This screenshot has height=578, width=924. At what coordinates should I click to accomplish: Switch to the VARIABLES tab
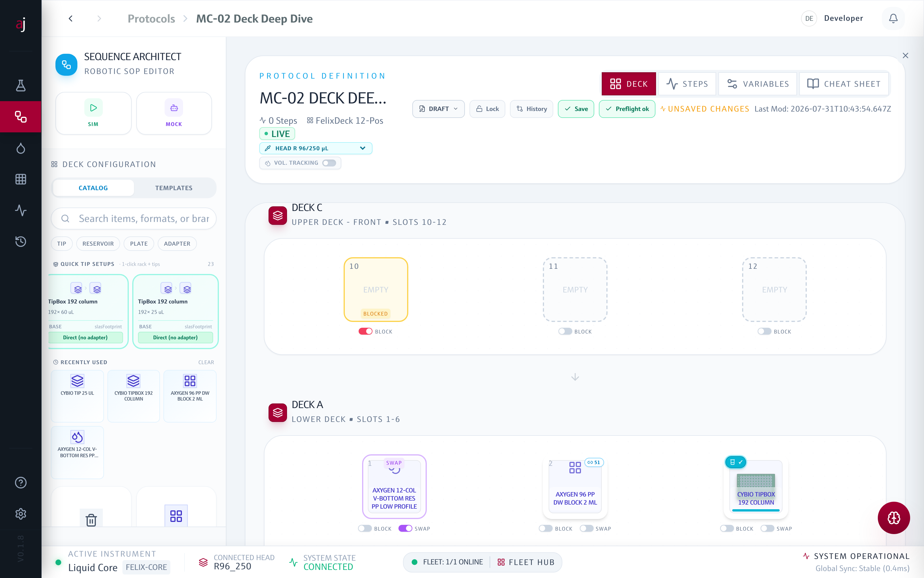click(x=758, y=84)
